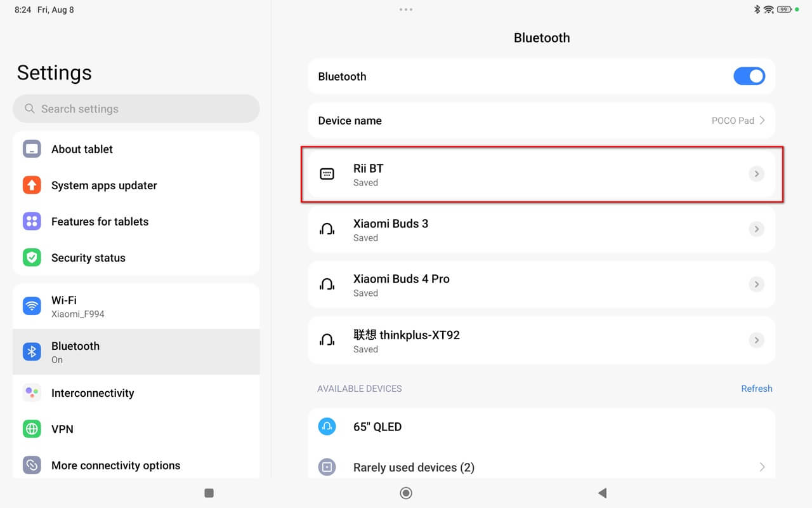Open Rii BT details with chevron arrow
The image size is (812, 508).
tap(756, 174)
